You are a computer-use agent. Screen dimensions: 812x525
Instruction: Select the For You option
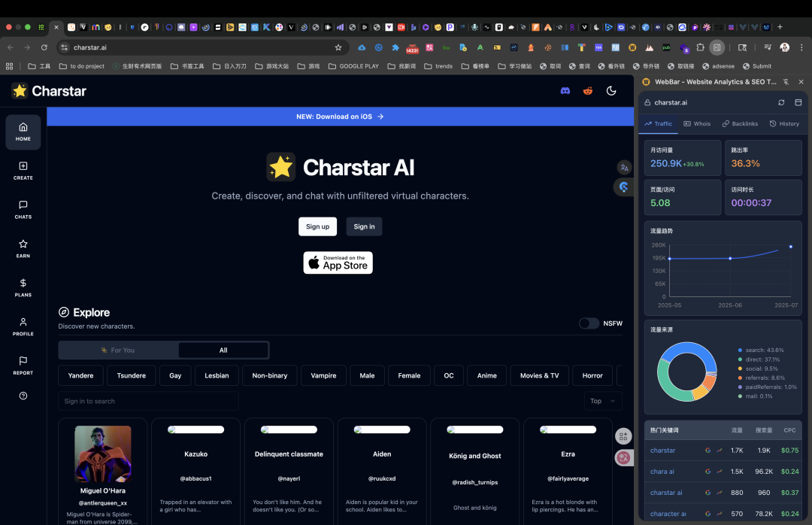(119, 351)
